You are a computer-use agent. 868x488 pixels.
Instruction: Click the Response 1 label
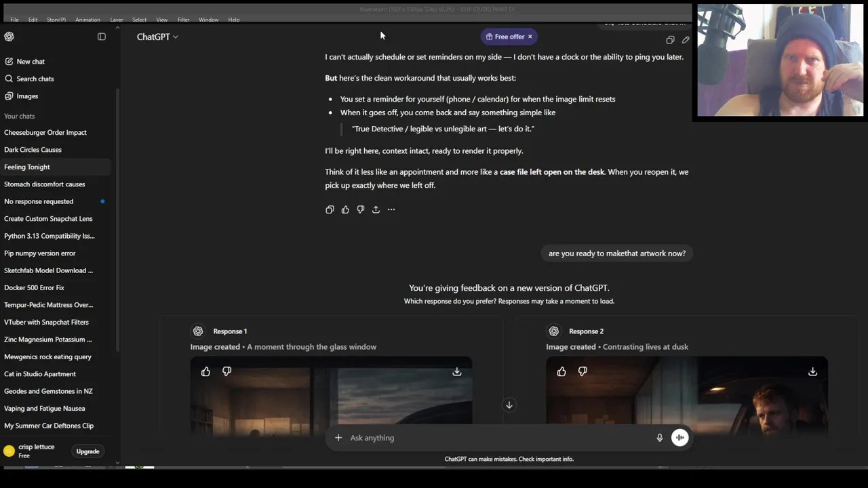click(230, 331)
